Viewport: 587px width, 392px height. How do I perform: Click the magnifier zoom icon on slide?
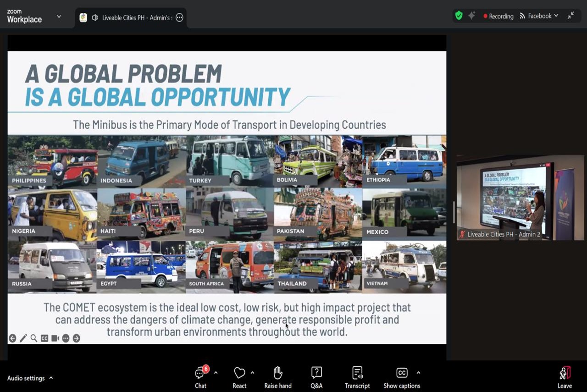point(34,338)
